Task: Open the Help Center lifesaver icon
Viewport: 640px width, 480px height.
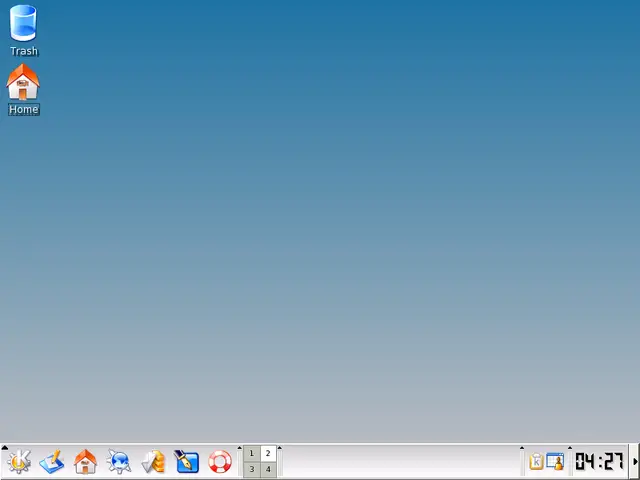Action: (x=220, y=462)
